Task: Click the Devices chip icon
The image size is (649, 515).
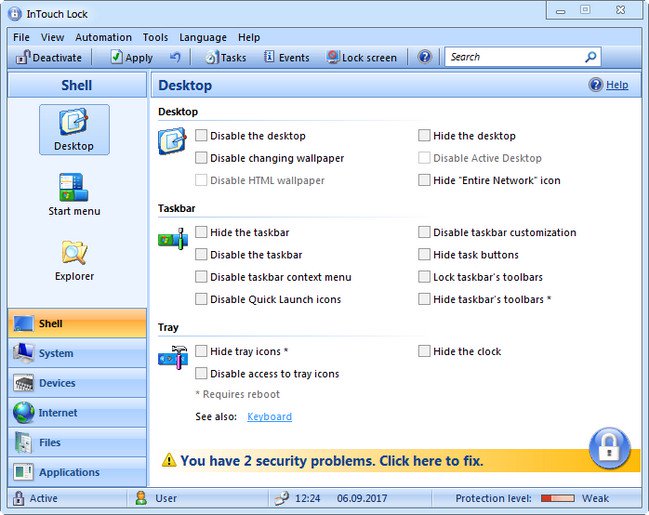Action: (24, 383)
